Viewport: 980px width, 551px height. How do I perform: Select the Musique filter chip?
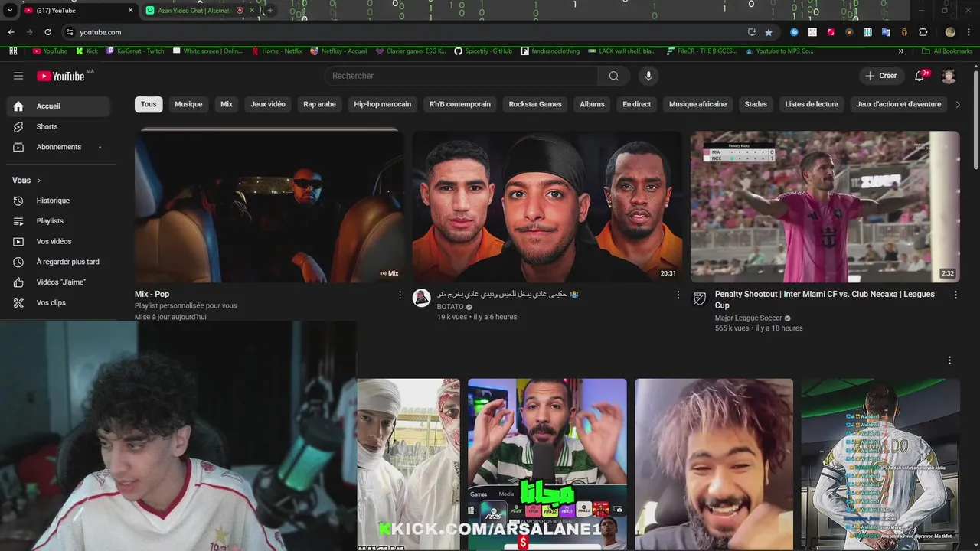(188, 104)
